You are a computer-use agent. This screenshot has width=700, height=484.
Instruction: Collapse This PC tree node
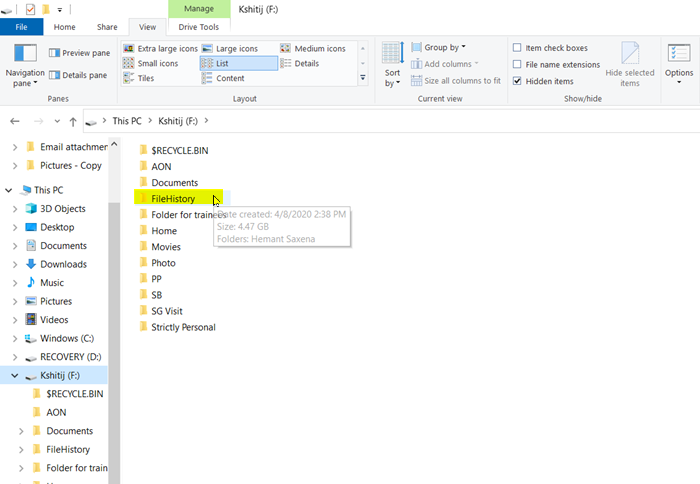tap(8, 190)
